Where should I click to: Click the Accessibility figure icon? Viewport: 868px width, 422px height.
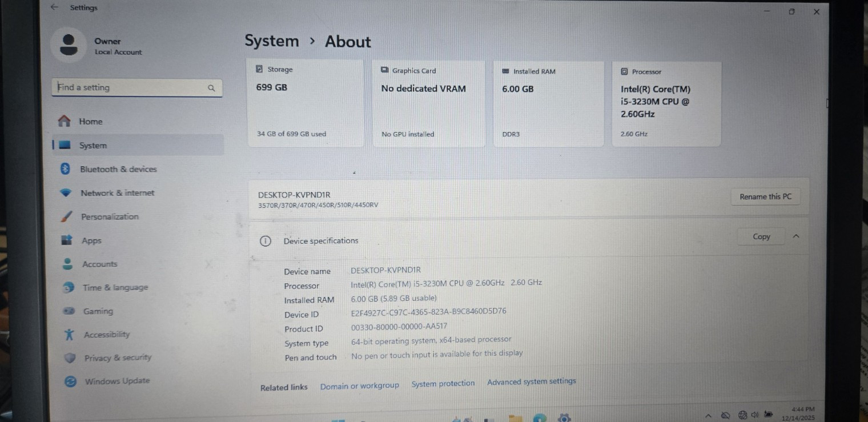[69, 334]
